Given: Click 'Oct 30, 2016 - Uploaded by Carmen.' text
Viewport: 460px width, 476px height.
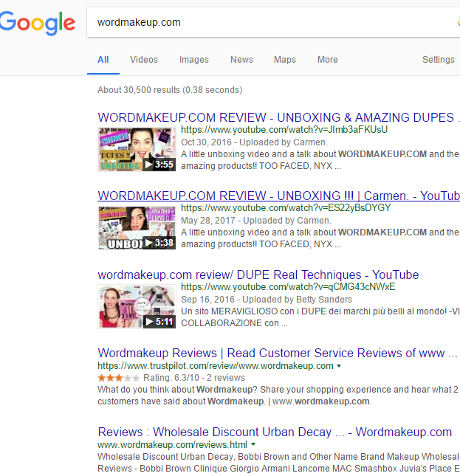Looking at the screenshot, I should click(x=255, y=142).
